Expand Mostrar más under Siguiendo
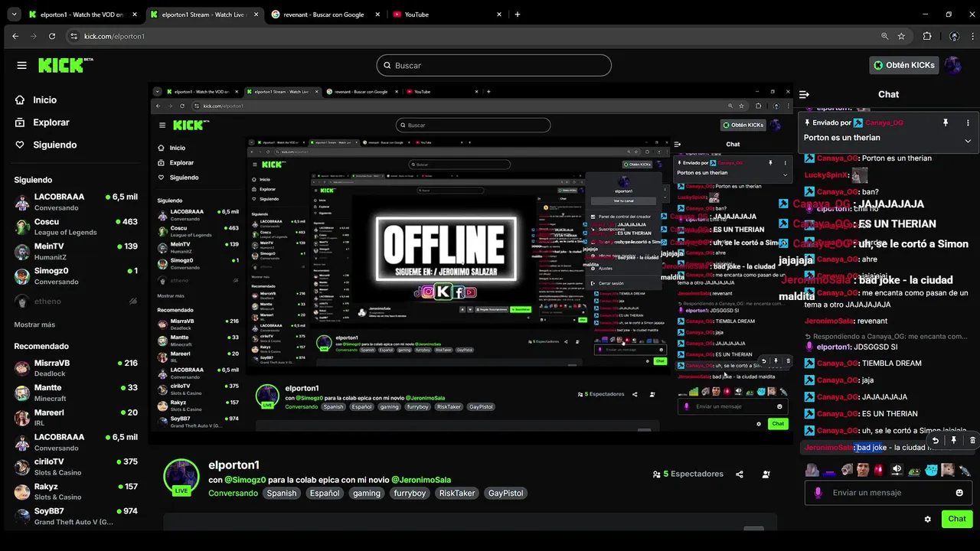This screenshot has height=551, width=980. [34, 324]
